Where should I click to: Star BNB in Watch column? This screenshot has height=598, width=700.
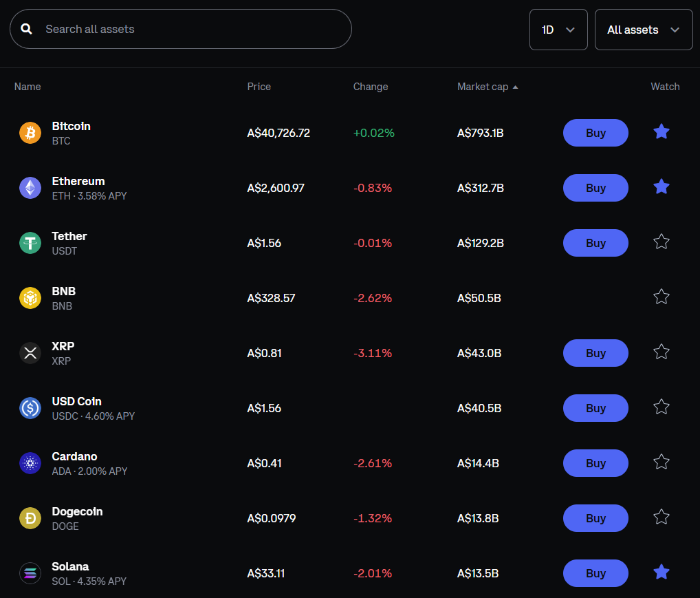pos(661,297)
